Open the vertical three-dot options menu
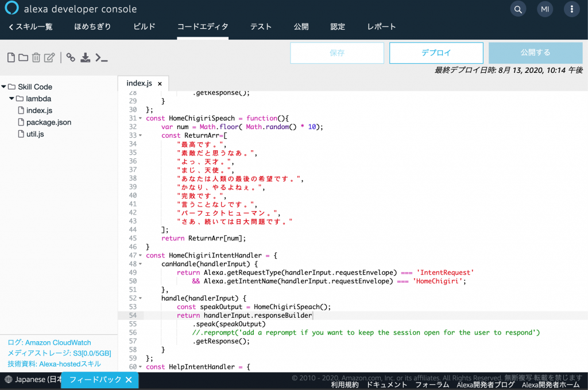 (571, 9)
